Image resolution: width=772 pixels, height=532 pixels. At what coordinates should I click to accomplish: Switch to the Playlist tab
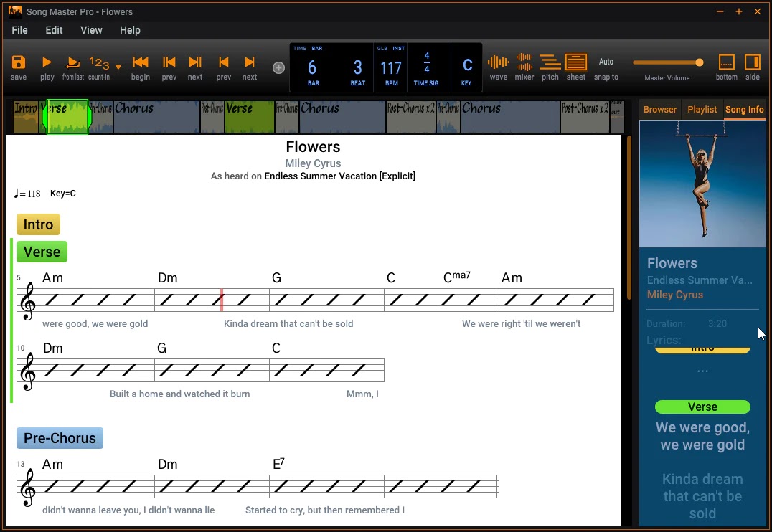pyautogui.click(x=702, y=109)
